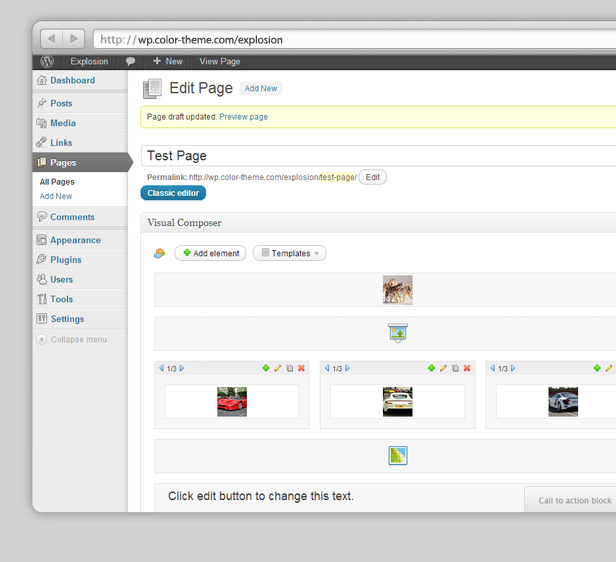Open Links in the sidebar
This screenshot has width=616, height=562.
[x=80, y=143]
